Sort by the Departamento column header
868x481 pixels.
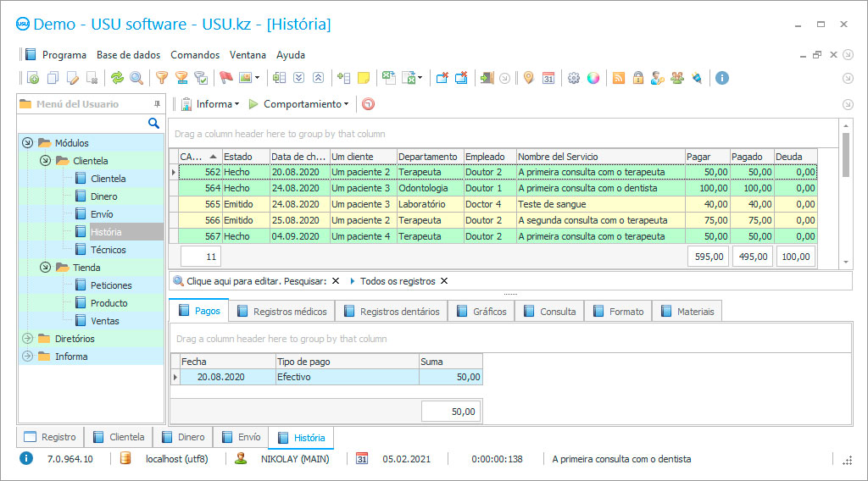pos(430,157)
